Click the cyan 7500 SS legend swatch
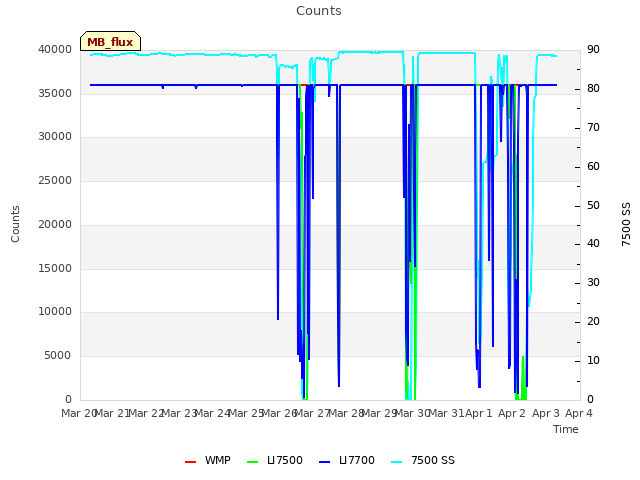640x480 pixels. point(397,462)
